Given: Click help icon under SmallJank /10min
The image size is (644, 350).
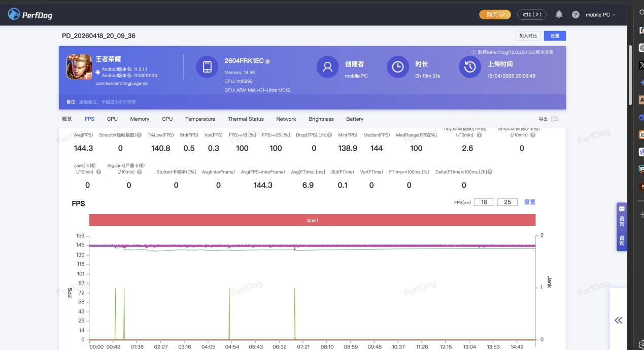Looking at the screenshot, I should [x=532, y=135].
